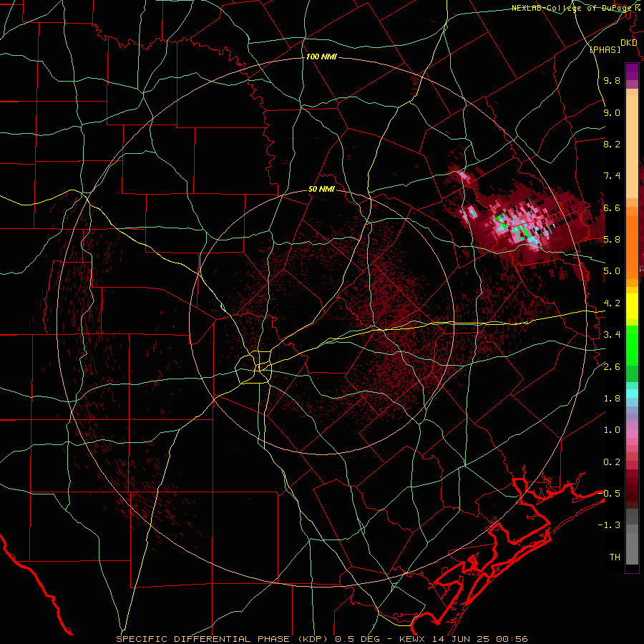Click the "DKD" product label

click(629, 43)
